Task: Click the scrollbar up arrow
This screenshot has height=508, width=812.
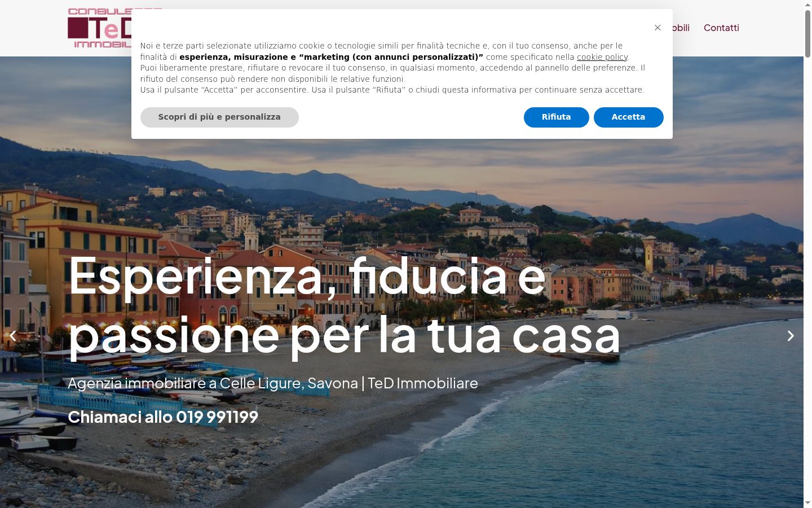Action: (807, 5)
